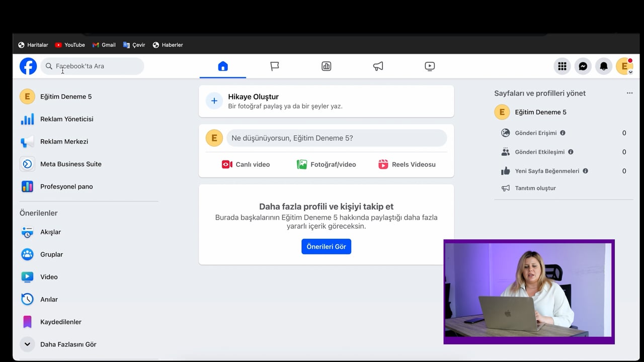The width and height of the screenshot is (644, 362).
Task: Click Daha fazla profili ve kişiyi takip et
Action: 326,207
